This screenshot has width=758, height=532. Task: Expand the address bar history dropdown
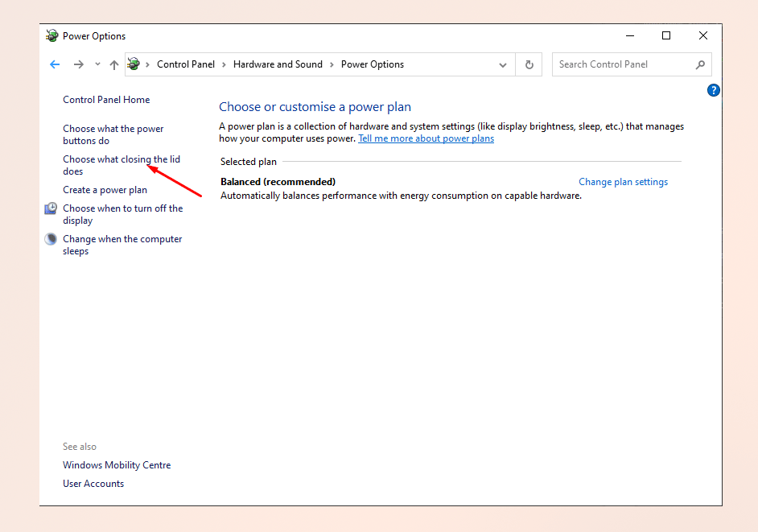(503, 64)
